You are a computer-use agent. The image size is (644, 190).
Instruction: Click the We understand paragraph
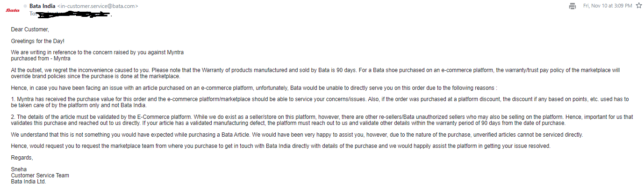297,134
